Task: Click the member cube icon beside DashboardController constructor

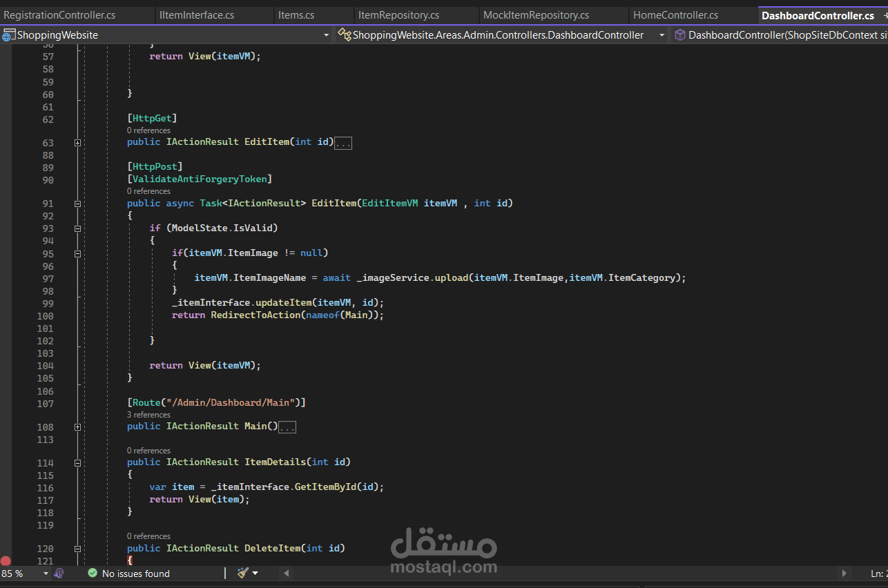Action: tap(680, 35)
